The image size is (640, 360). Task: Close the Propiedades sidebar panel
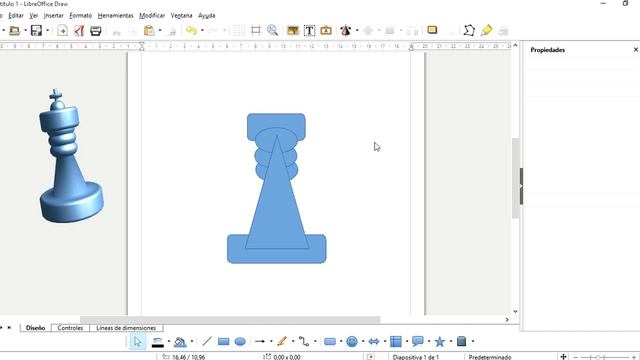tap(636, 49)
